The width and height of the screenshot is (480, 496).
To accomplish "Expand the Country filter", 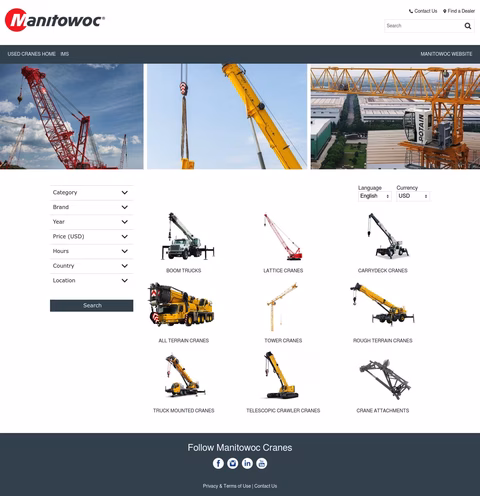I will 91,266.
